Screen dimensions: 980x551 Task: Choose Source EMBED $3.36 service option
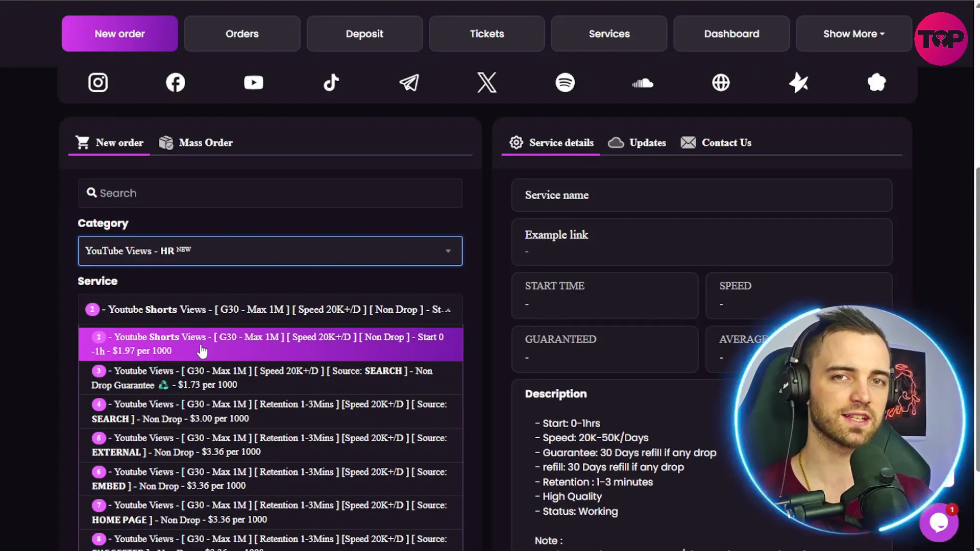coord(271,479)
